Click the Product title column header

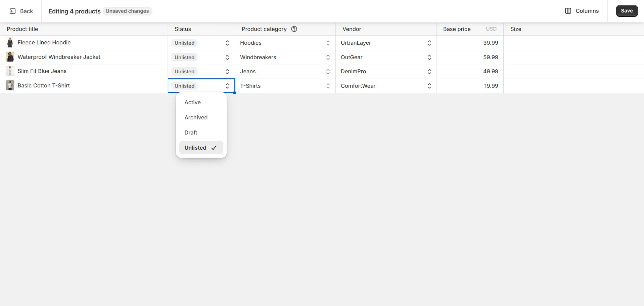(22, 29)
